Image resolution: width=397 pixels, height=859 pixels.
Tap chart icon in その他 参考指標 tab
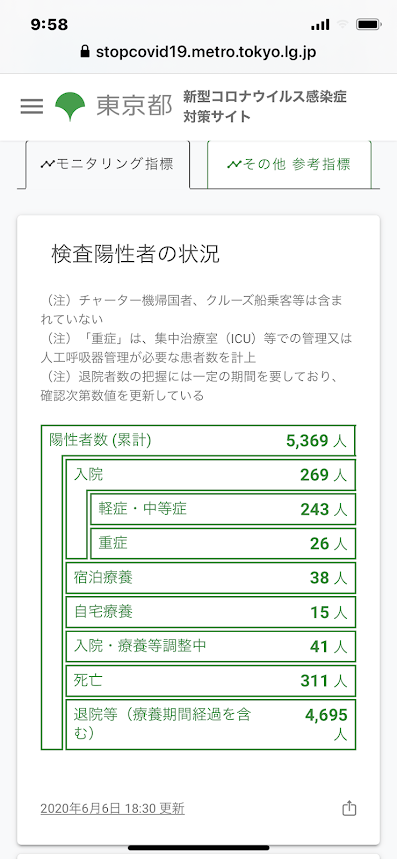[x=234, y=164]
